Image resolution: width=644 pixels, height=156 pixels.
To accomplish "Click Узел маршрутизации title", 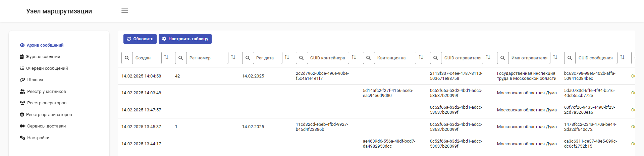I will (x=59, y=11).
